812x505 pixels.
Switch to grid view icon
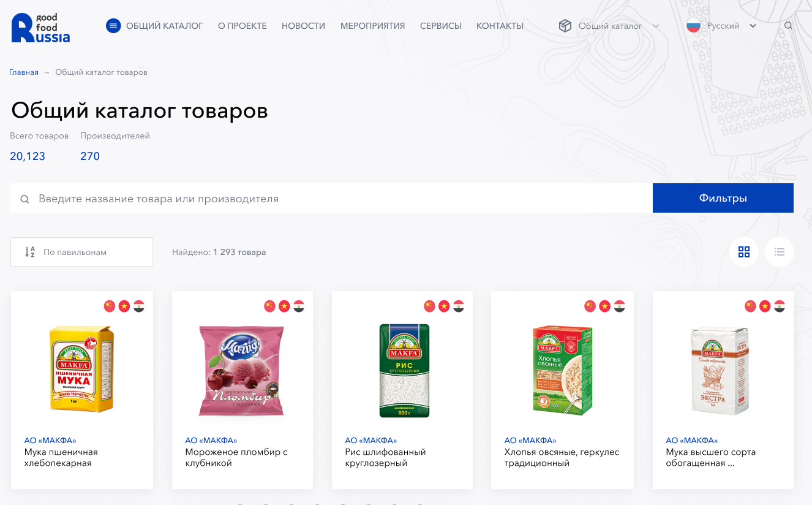744,252
